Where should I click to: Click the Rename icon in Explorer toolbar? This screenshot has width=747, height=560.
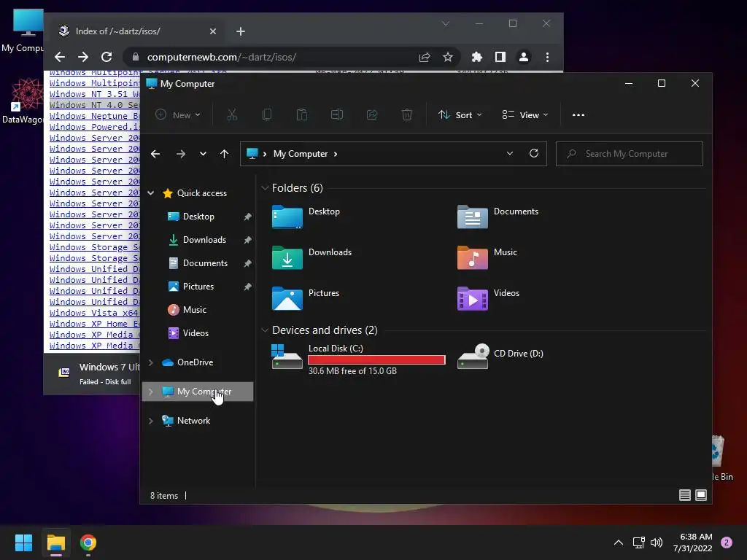337,114
